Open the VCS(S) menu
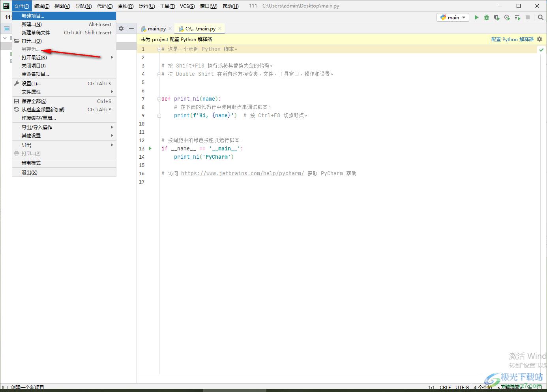The image size is (547, 392). tap(187, 6)
